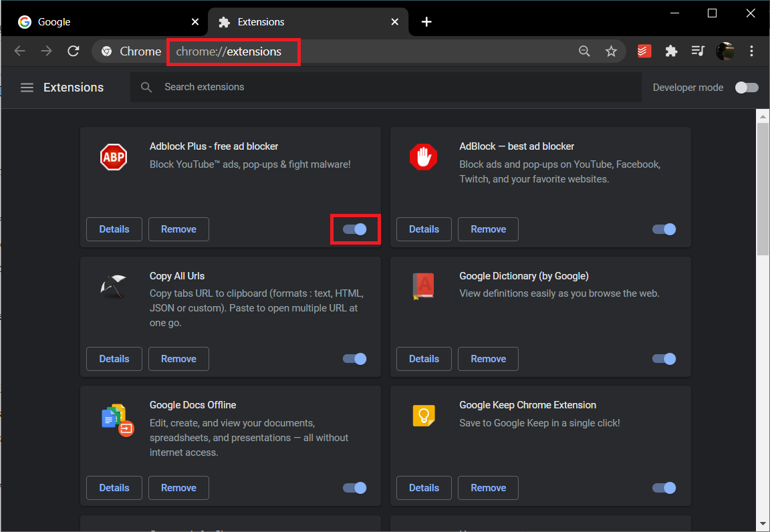Click the media control playlist icon

pyautogui.click(x=698, y=51)
